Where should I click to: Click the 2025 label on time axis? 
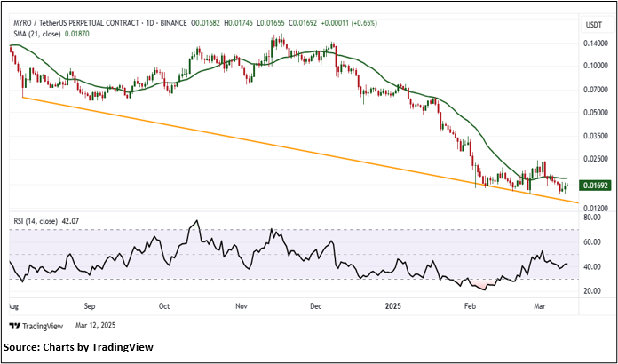[393, 305]
